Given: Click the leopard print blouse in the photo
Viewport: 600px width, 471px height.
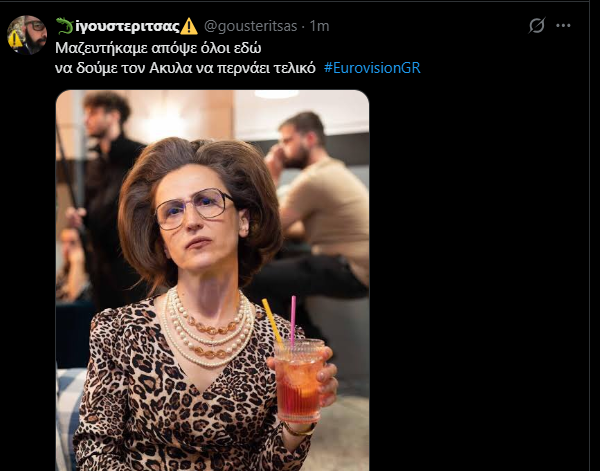Looking at the screenshot, I should (x=160, y=400).
